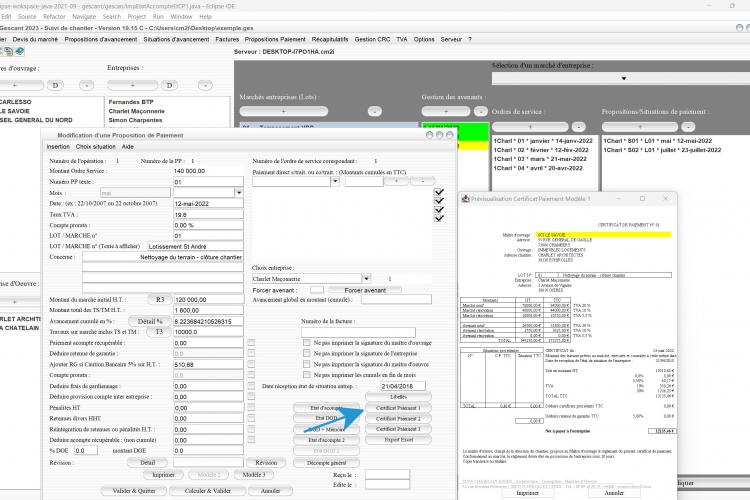Click the minus button next to Ordres de service
750x500 pixels.
click(x=579, y=127)
